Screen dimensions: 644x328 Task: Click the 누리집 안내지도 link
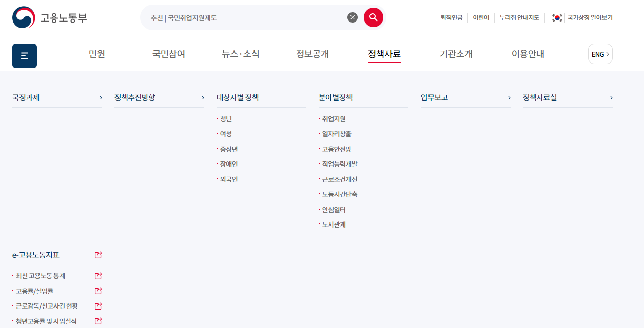(519, 18)
